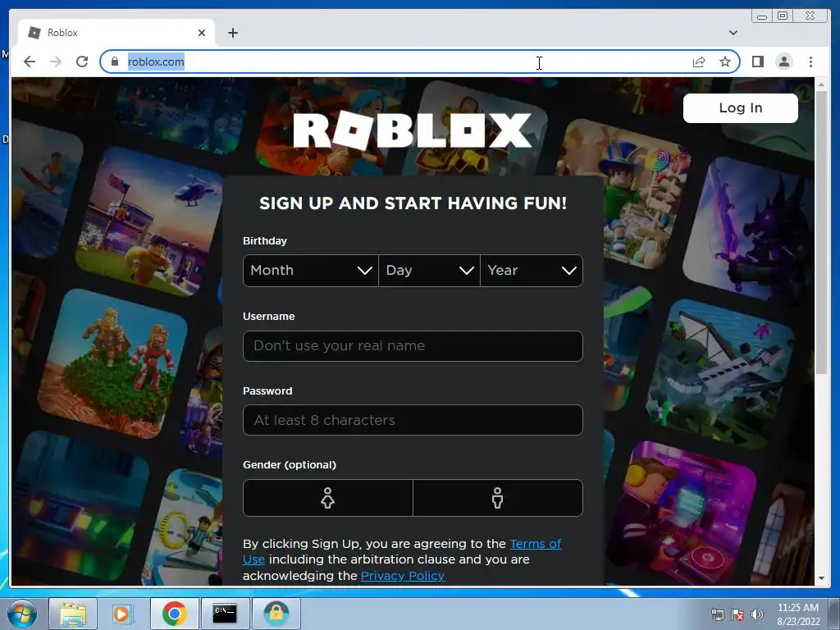This screenshot has width=840, height=630.
Task: Open File Explorer from taskbar
Action: 73,614
